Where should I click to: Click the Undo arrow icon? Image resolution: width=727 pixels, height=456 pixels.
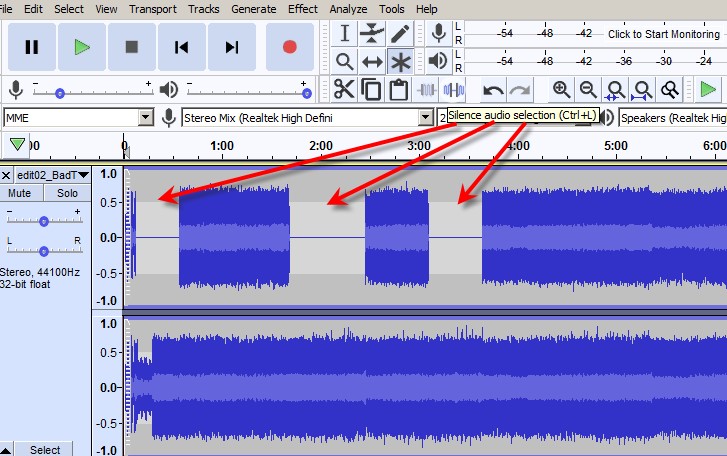coord(493,90)
